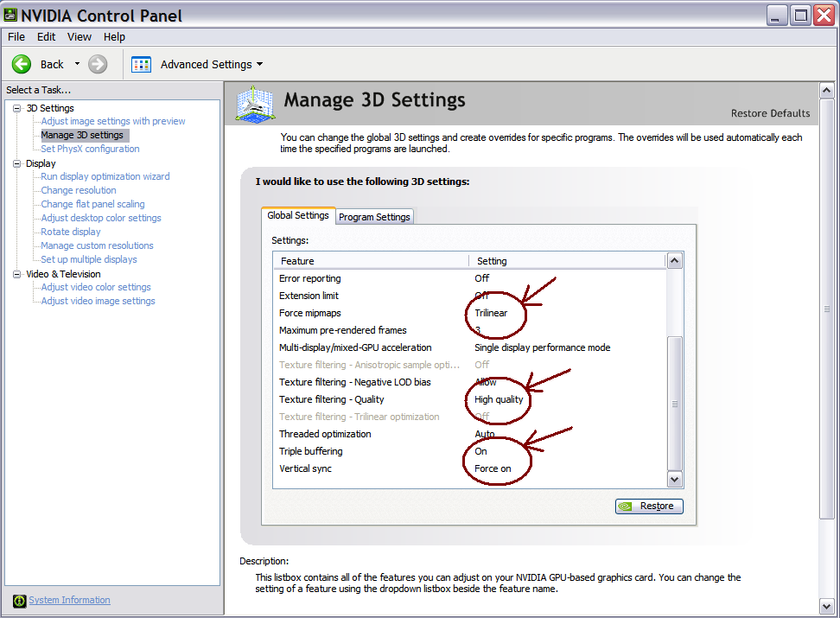The width and height of the screenshot is (840, 618).
Task: Open the View menu
Action: tap(80, 37)
